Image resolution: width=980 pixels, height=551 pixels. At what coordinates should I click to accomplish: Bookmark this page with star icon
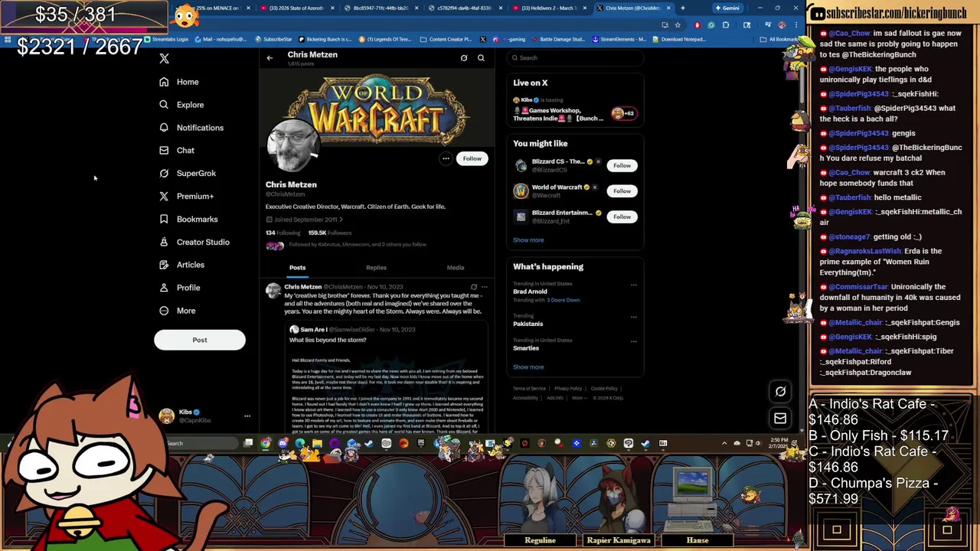click(678, 25)
